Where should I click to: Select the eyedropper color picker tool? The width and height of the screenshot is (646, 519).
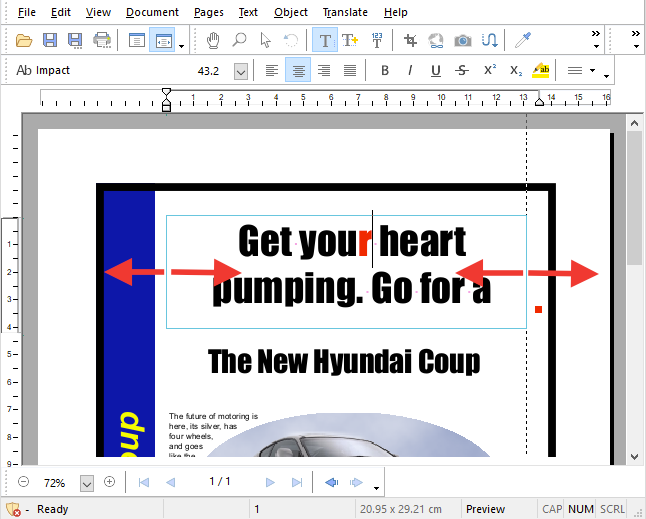[523, 40]
